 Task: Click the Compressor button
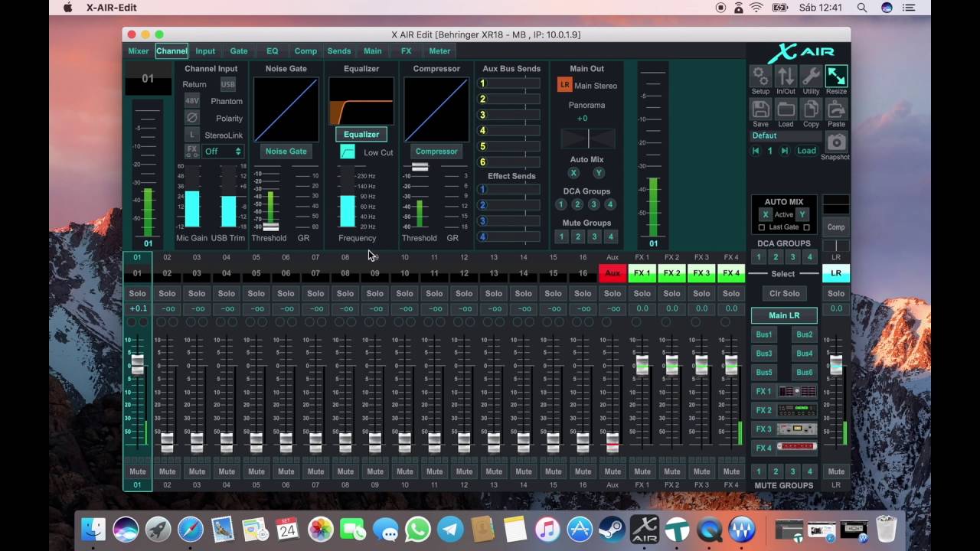436,152
